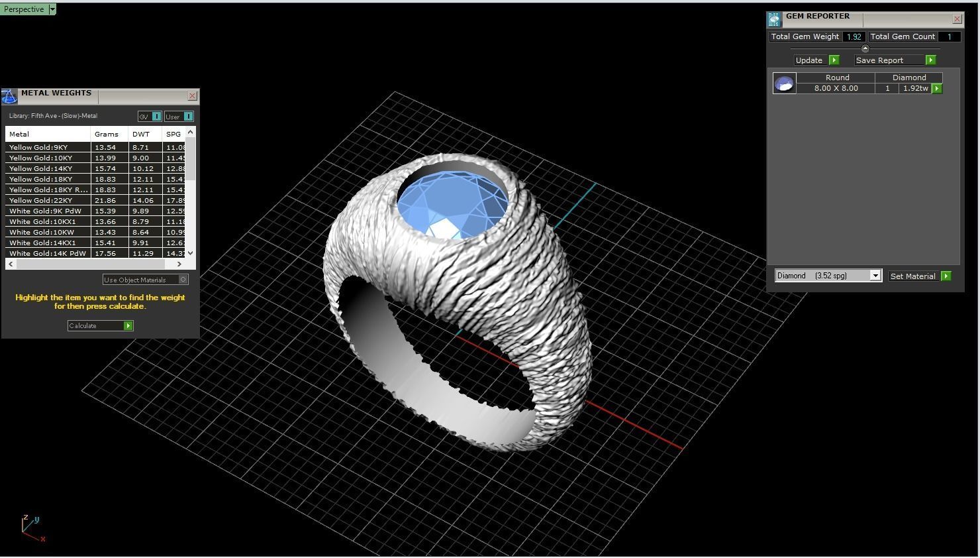Click the green arrow beside Update
This screenshot has width=980, height=558.
point(834,60)
